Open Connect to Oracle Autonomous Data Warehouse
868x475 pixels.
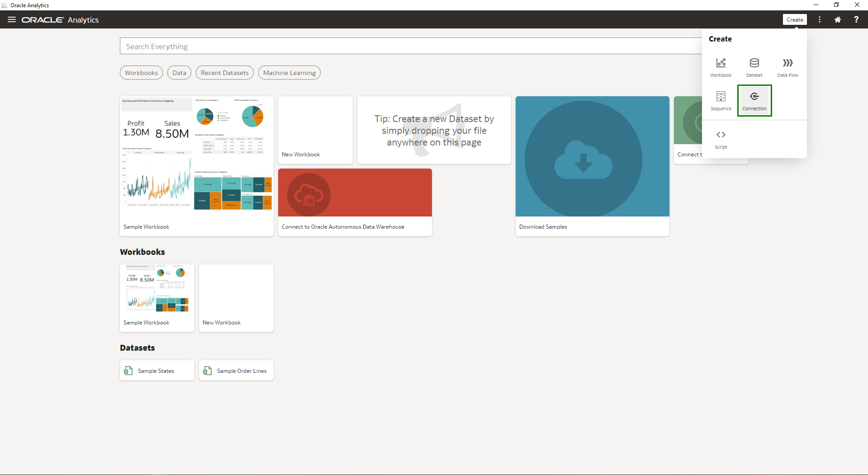(355, 202)
